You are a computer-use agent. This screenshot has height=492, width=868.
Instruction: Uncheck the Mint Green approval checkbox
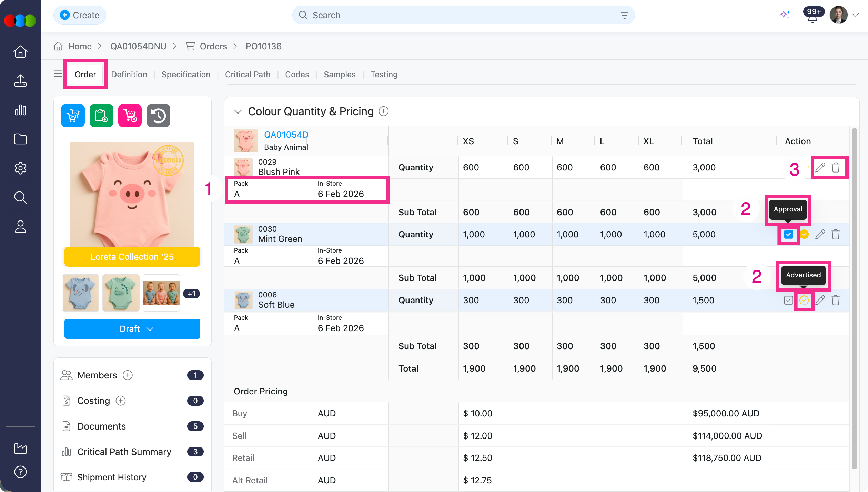(788, 234)
